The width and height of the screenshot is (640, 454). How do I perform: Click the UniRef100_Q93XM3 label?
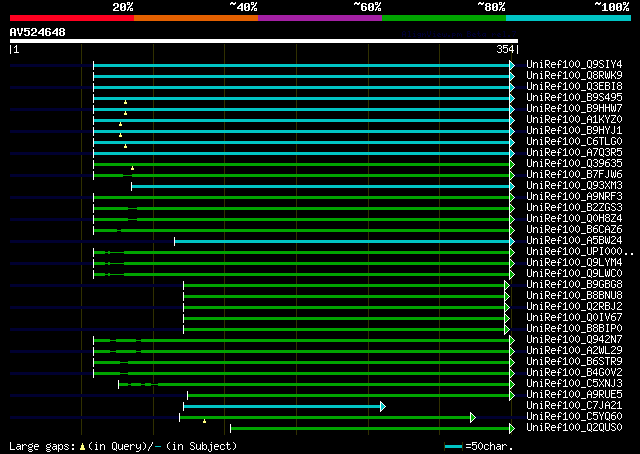tap(574, 186)
